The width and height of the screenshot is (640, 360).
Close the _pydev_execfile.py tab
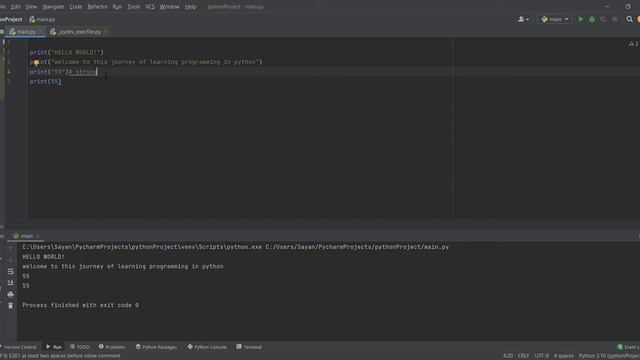[106, 32]
